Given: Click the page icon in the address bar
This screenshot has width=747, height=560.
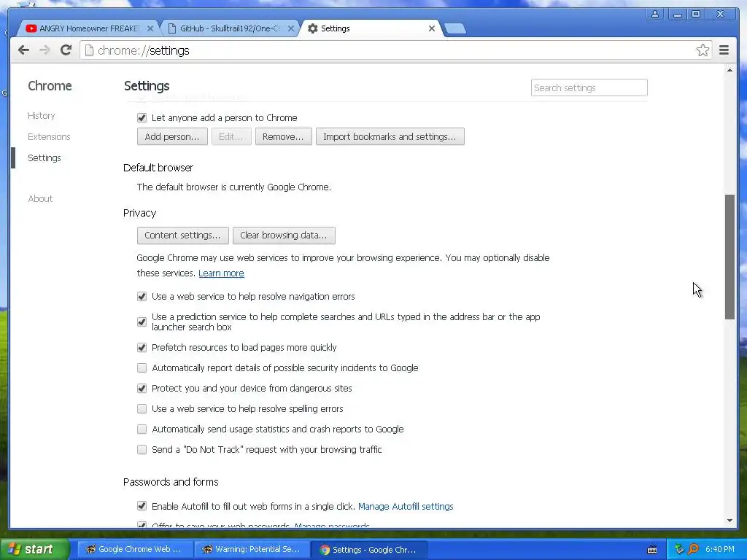Looking at the screenshot, I should pyautogui.click(x=88, y=50).
